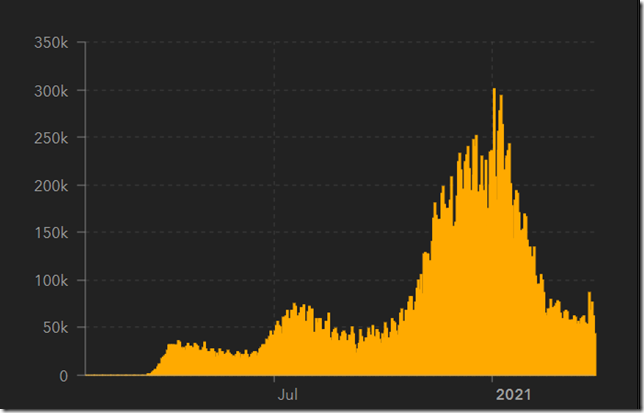644x413 pixels.
Task: Click the 300k y-axis label
Action: (x=51, y=91)
